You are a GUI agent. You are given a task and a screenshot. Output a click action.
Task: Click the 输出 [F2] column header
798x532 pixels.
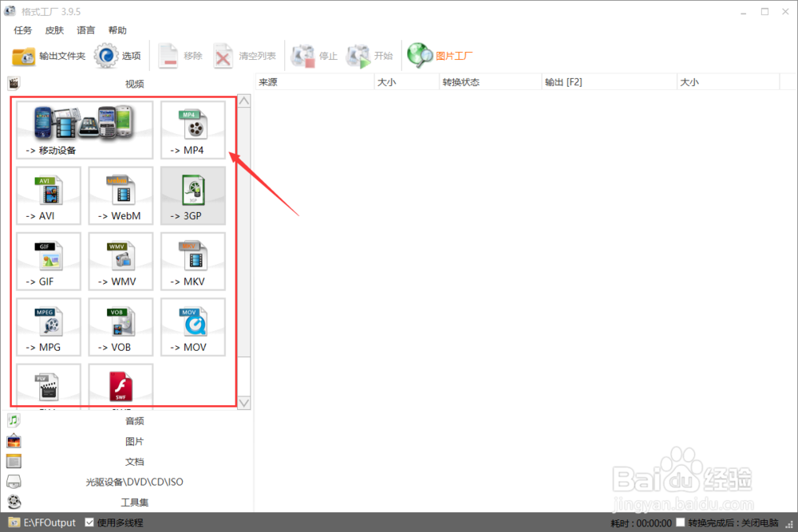[609, 82]
